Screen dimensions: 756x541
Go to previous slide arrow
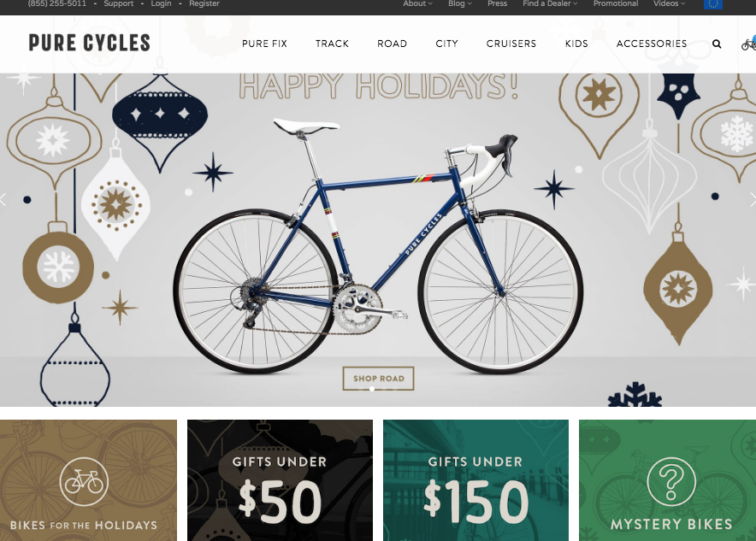pyautogui.click(x=3, y=199)
